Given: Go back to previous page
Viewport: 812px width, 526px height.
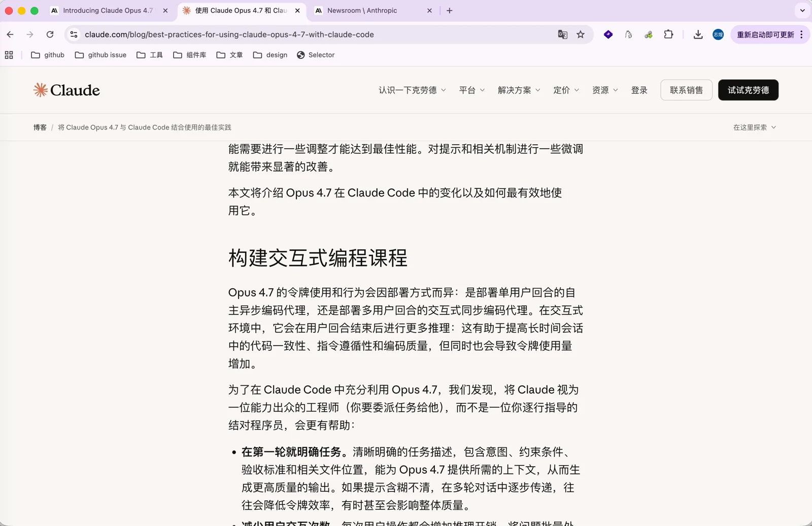Looking at the screenshot, I should (x=10, y=35).
